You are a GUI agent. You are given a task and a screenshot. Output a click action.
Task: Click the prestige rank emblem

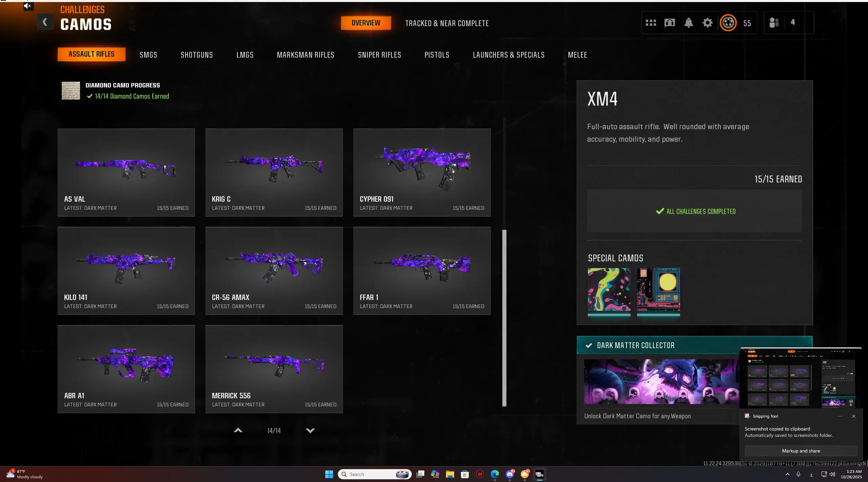point(728,23)
